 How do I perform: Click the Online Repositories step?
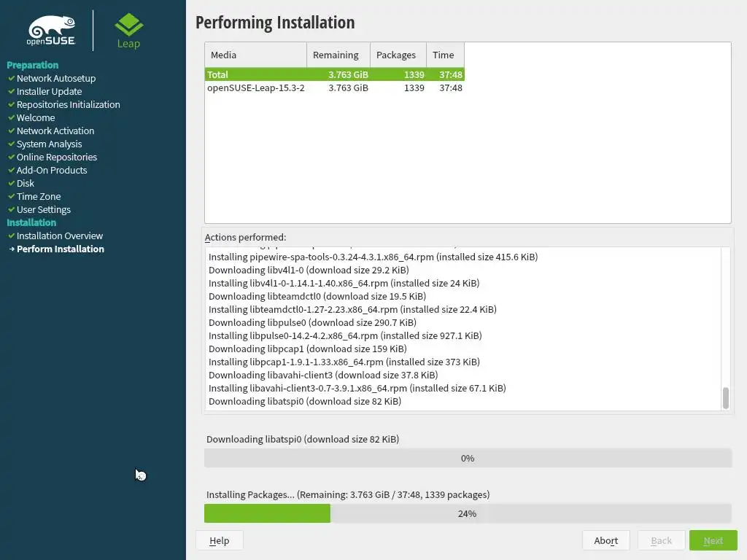57,157
